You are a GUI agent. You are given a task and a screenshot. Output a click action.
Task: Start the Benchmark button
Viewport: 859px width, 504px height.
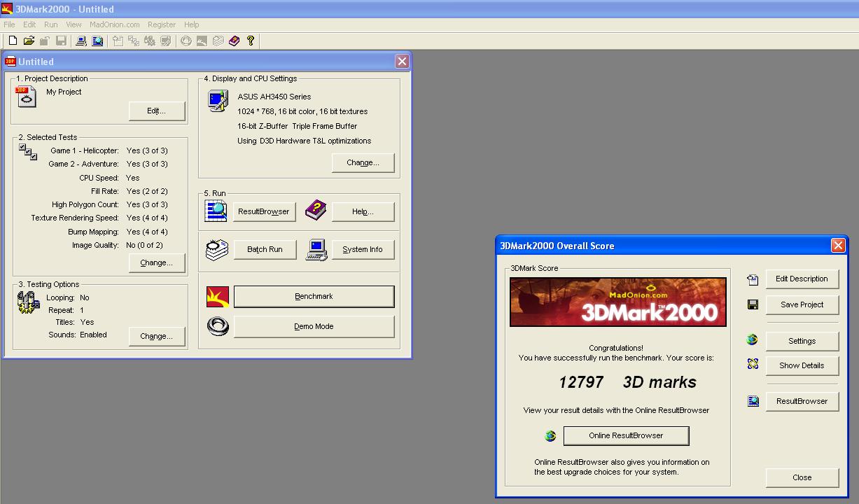[314, 296]
